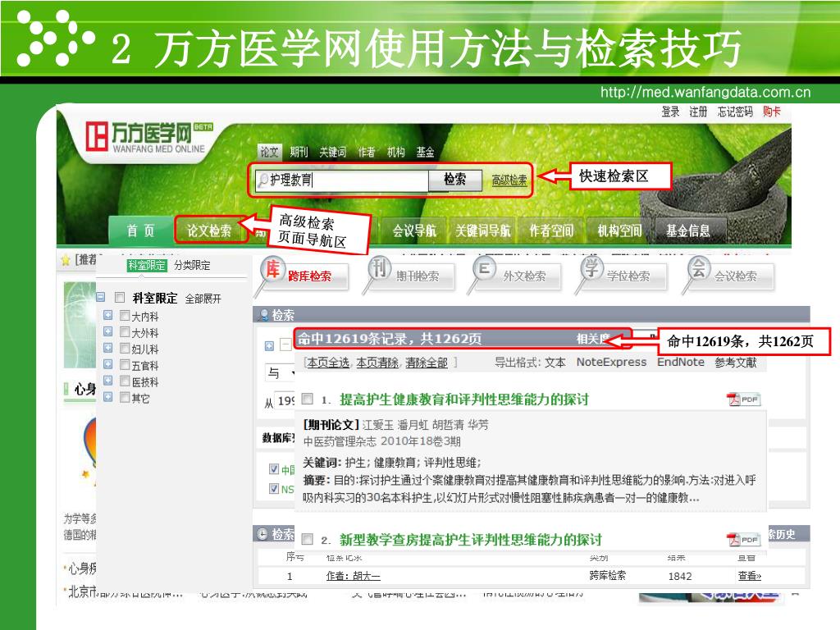The width and height of the screenshot is (840, 630).
Task: Expand the 医技科 tree node
Action: tap(107, 381)
